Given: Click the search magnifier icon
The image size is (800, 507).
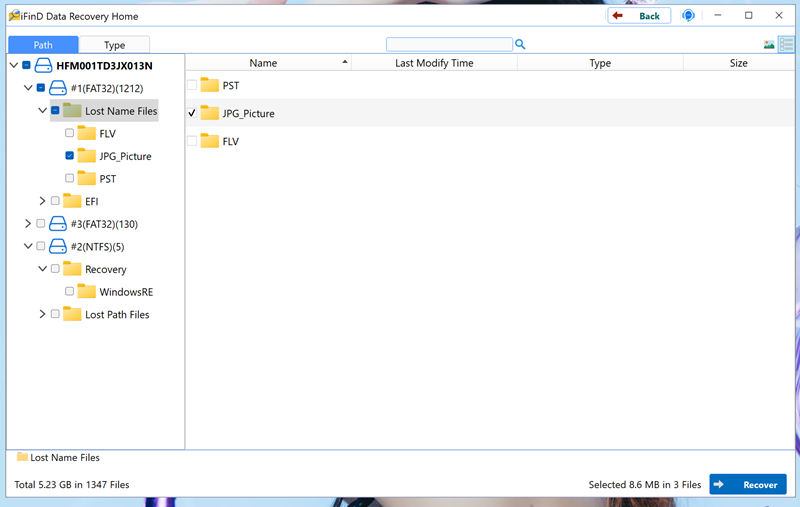Looking at the screenshot, I should coord(521,45).
